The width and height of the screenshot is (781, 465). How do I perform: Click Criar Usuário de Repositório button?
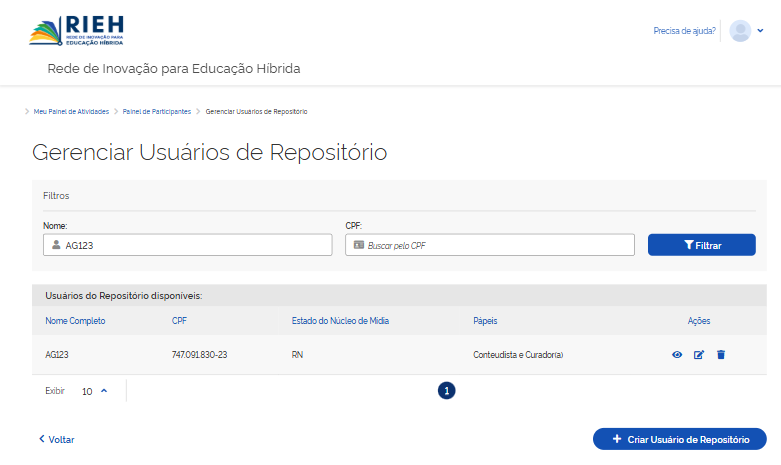point(679,439)
